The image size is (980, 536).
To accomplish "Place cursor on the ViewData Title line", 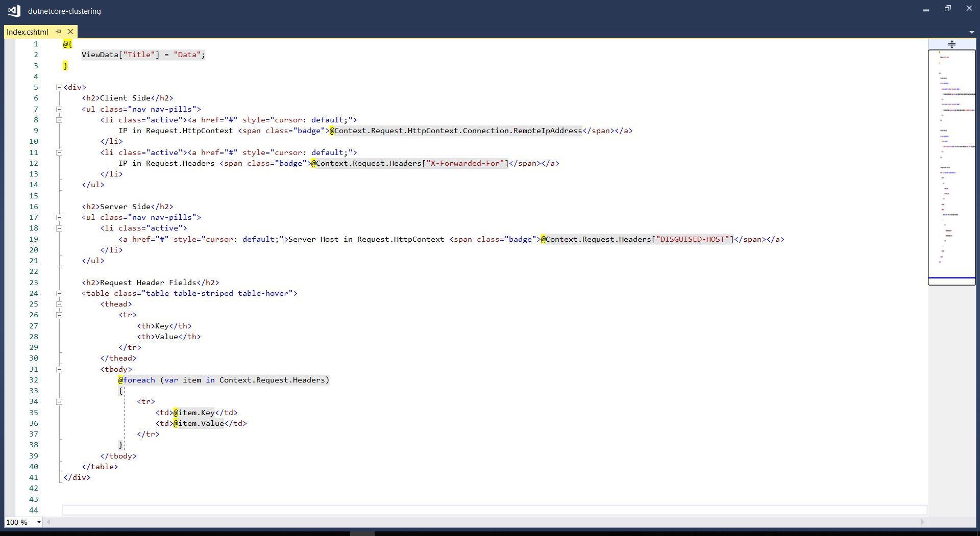I will click(x=143, y=55).
